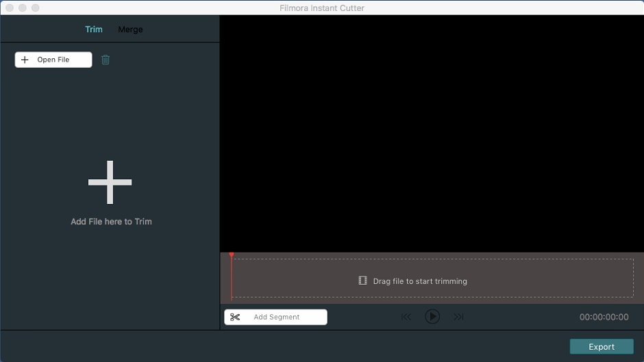Click the large plus to add file
This screenshot has height=362, width=644.
[110, 182]
